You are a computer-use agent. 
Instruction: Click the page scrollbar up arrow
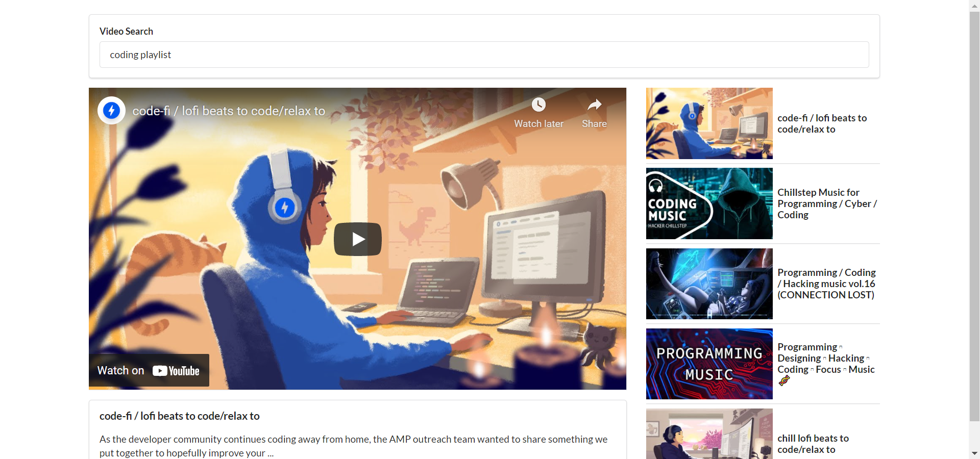click(x=974, y=5)
